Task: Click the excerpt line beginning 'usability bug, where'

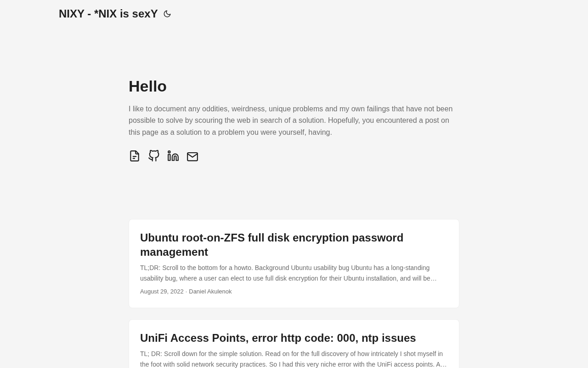Action: pyautogui.click(x=288, y=278)
